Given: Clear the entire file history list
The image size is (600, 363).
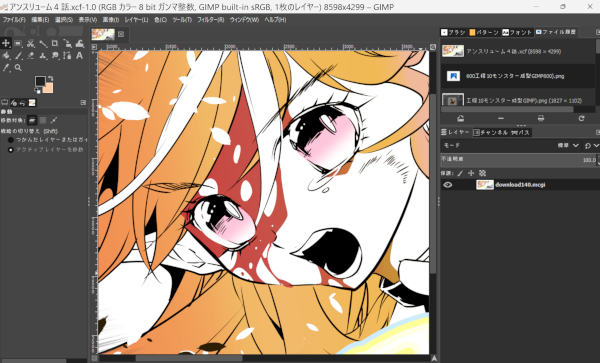Looking at the screenshot, I should pos(541,119).
